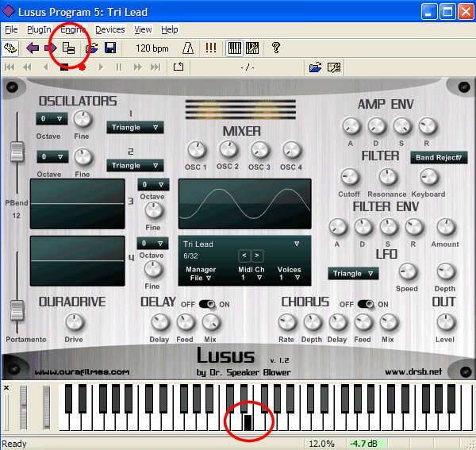Step back one in MIDI player
Viewport: 476px width, 450px height.
46,67
